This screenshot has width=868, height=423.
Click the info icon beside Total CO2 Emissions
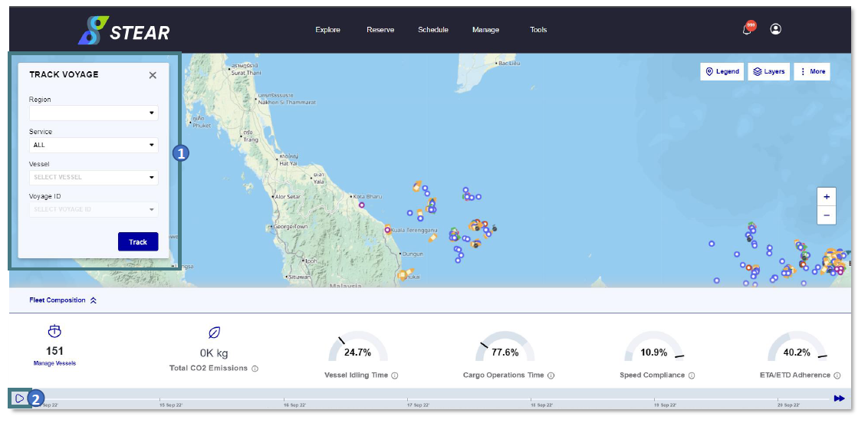[x=255, y=369]
